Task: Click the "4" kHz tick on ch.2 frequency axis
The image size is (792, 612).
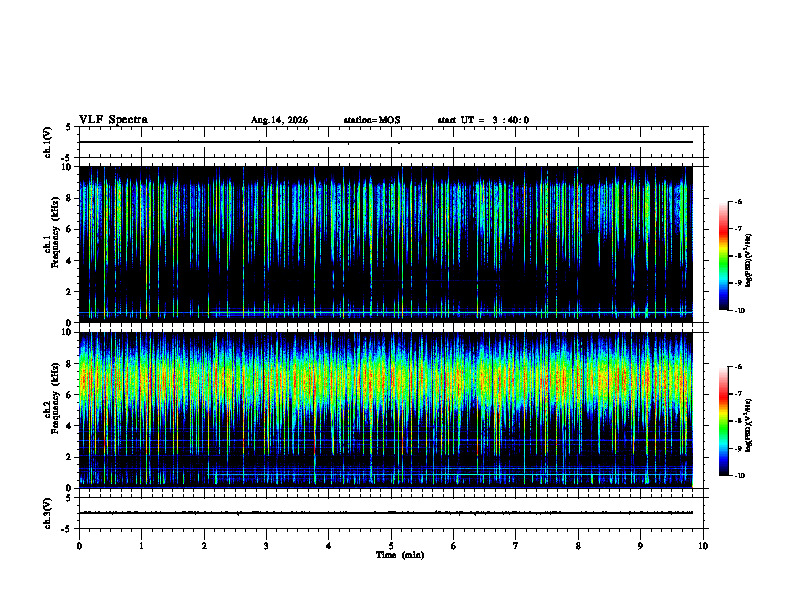Action: click(69, 426)
